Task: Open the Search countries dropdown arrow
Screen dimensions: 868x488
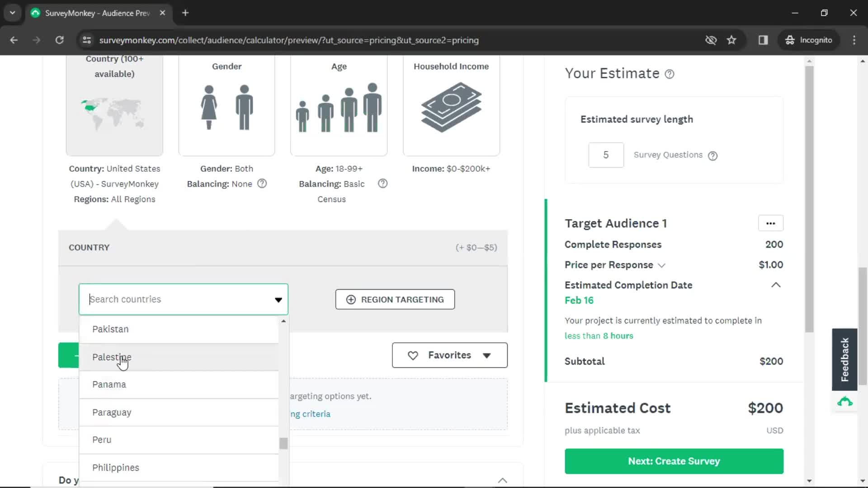Action: 278,300
